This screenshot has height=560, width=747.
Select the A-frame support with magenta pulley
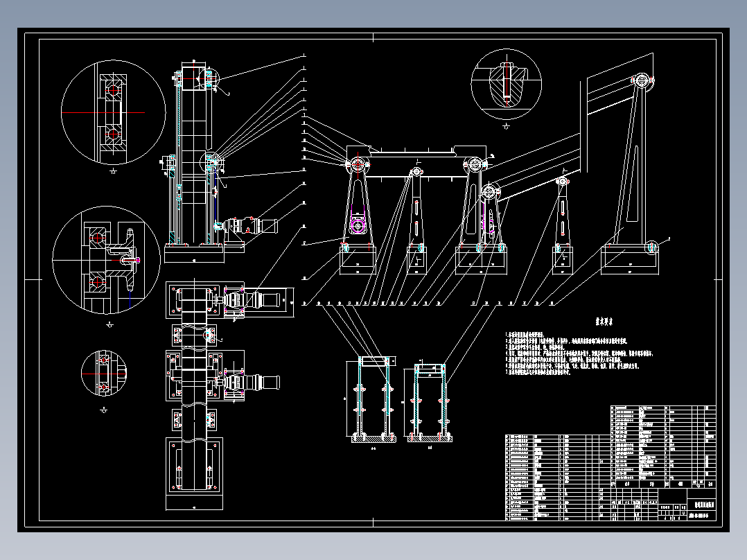coord(358,204)
